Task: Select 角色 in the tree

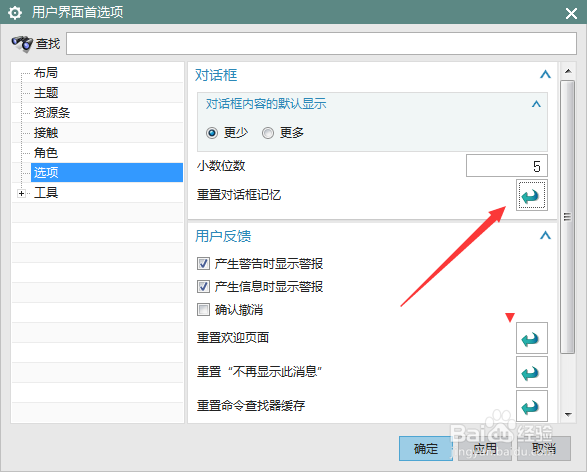Action: [46, 153]
